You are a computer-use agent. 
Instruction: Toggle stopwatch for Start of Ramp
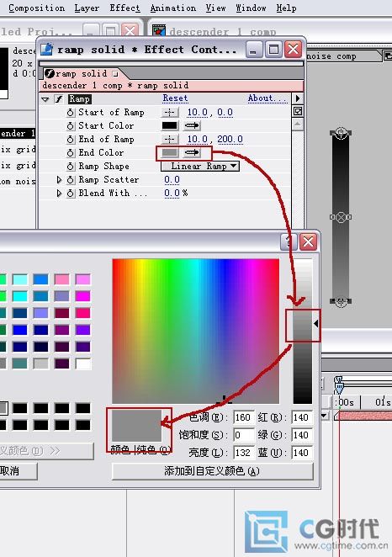(71, 113)
